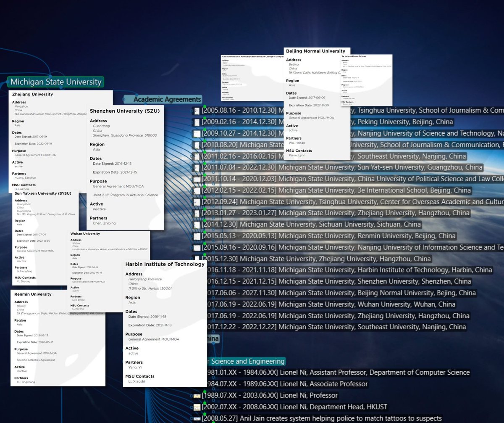Click the icon beside the 2014.12.30 Sichuan University entry

pyautogui.click(x=197, y=225)
